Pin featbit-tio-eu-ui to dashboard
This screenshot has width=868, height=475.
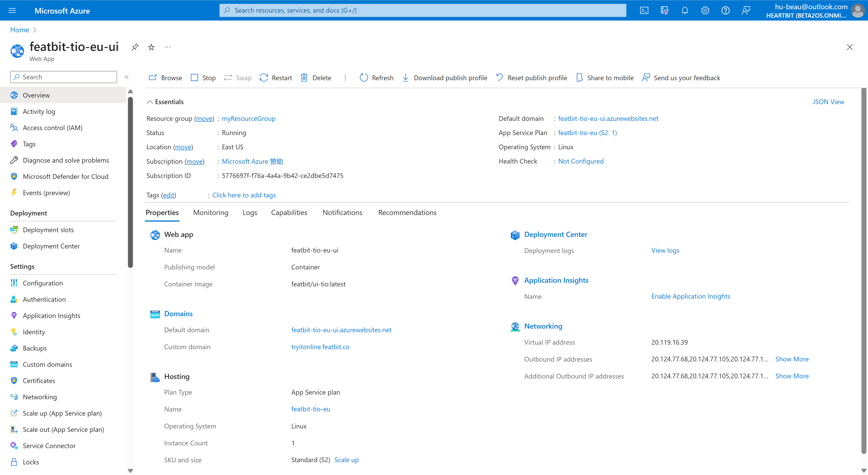click(135, 47)
